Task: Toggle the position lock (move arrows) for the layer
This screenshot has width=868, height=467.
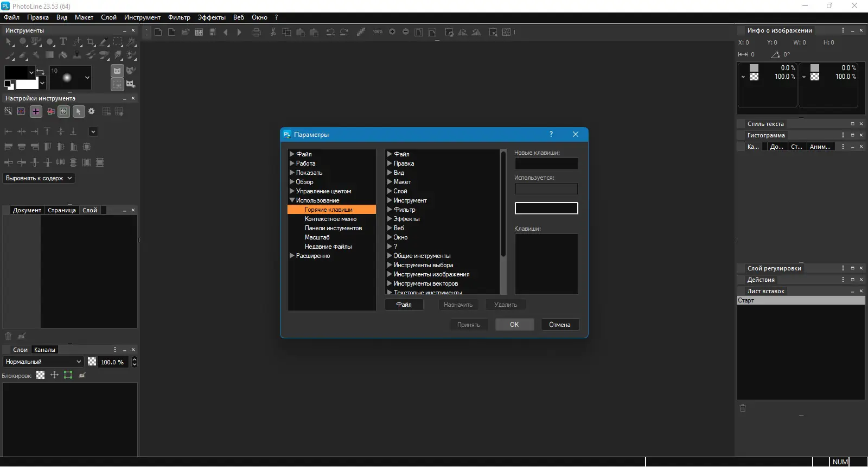Action: point(54,375)
